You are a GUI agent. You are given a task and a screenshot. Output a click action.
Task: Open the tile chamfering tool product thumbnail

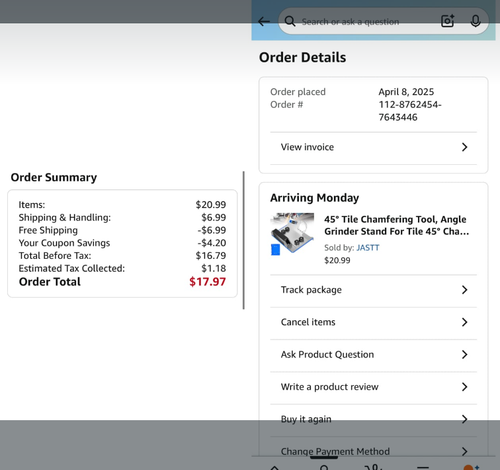click(292, 234)
